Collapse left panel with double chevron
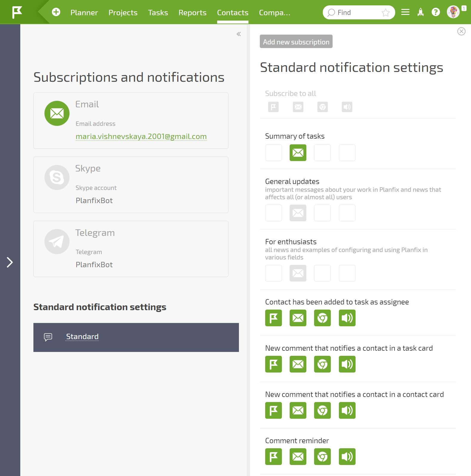 pyautogui.click(x=239, y=34)
